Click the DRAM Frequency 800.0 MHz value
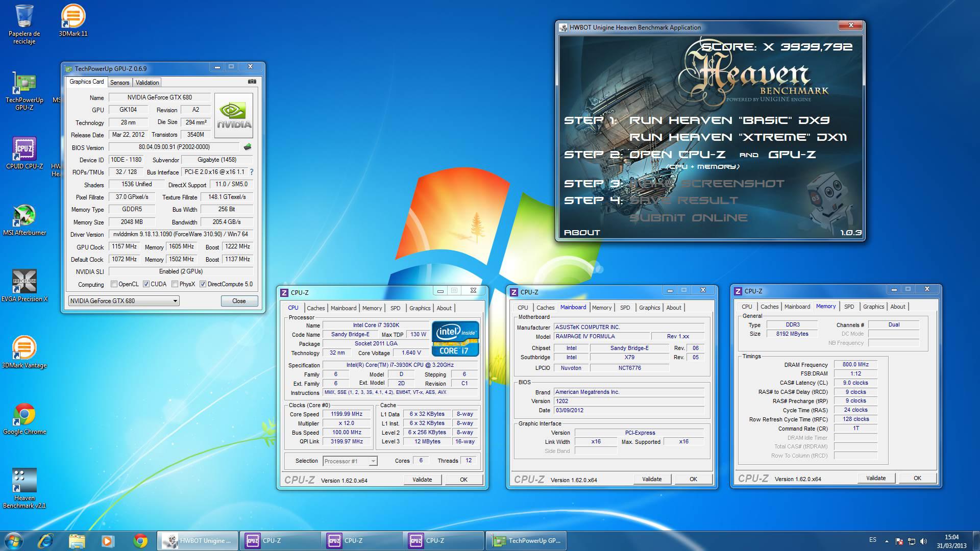The height and width of the screenshot is (551, 980). [856, 365]
